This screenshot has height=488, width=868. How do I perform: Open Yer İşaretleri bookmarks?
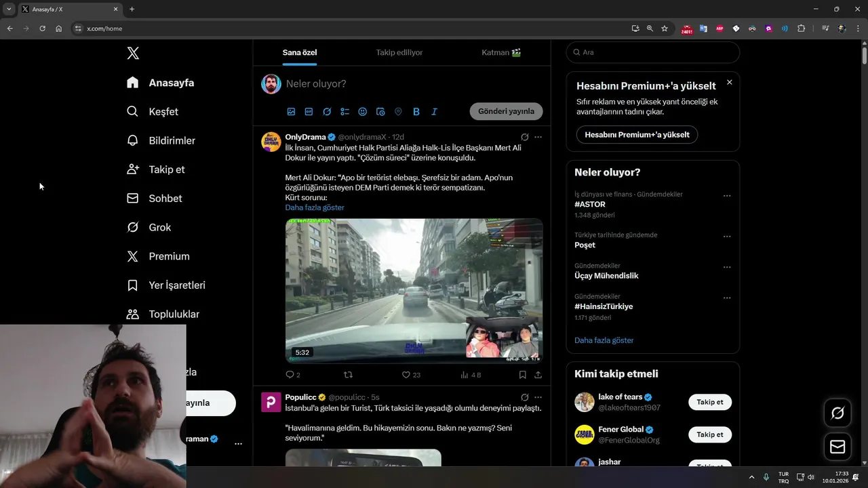pos(166,285)
